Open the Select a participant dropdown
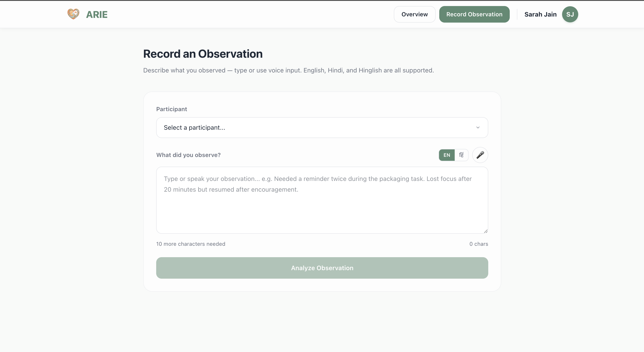This screenshot has height=352, width=644. click(x=322, y=127)
